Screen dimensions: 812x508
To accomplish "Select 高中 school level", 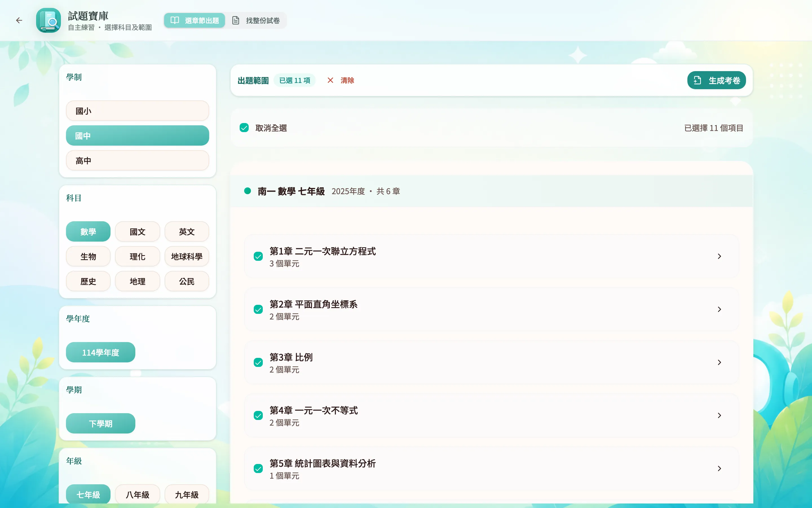I will (137, 161).
